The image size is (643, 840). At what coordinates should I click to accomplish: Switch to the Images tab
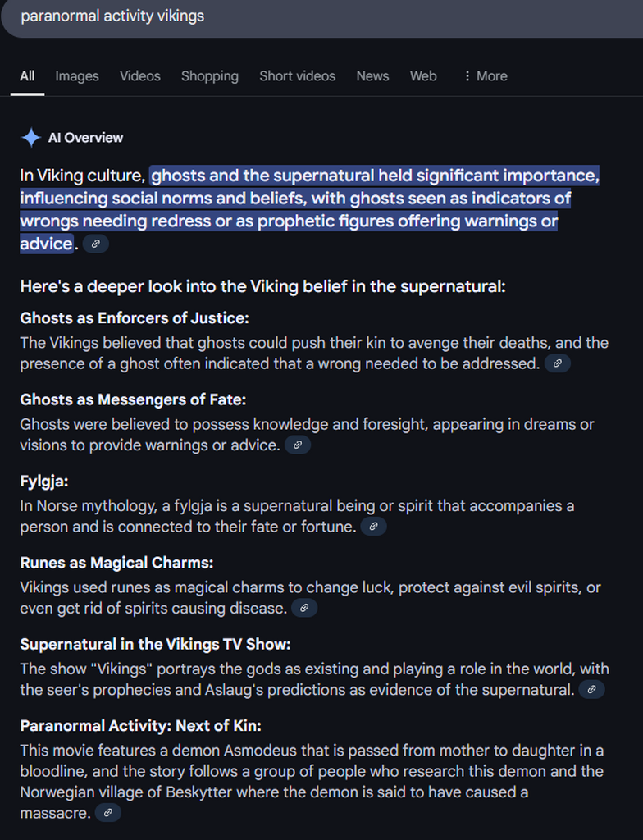point(77,76)
